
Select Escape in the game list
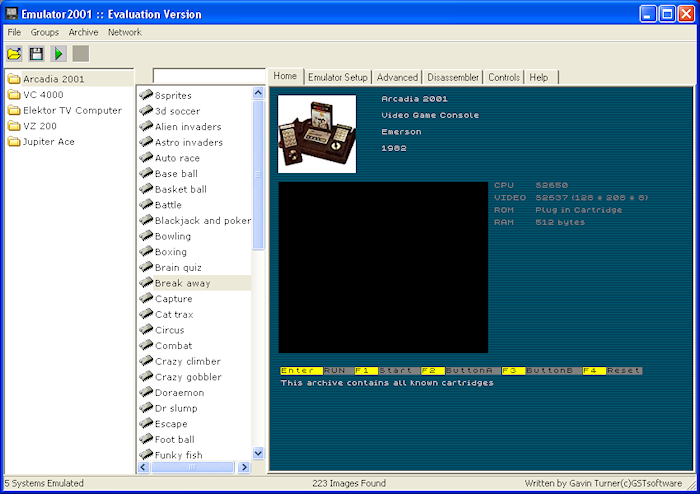click(171, 423)
